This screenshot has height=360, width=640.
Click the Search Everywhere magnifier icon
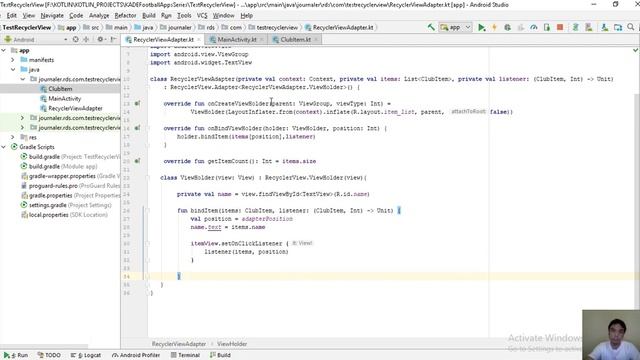coord(631,27)
